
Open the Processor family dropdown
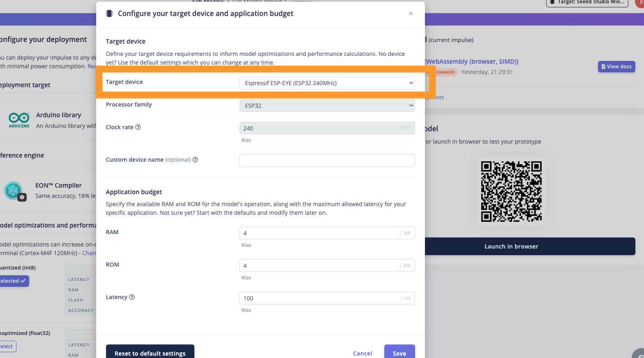tap(327, 106)
